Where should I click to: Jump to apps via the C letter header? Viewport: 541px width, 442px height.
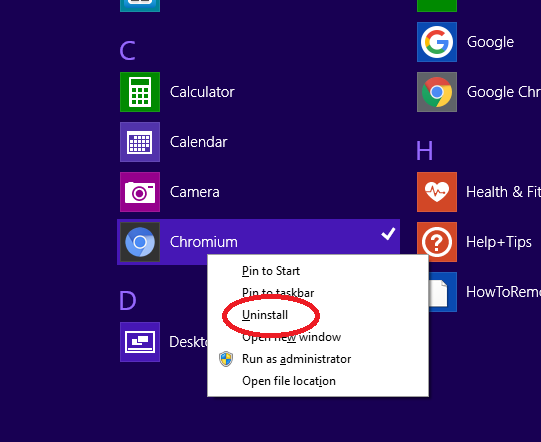127,51
